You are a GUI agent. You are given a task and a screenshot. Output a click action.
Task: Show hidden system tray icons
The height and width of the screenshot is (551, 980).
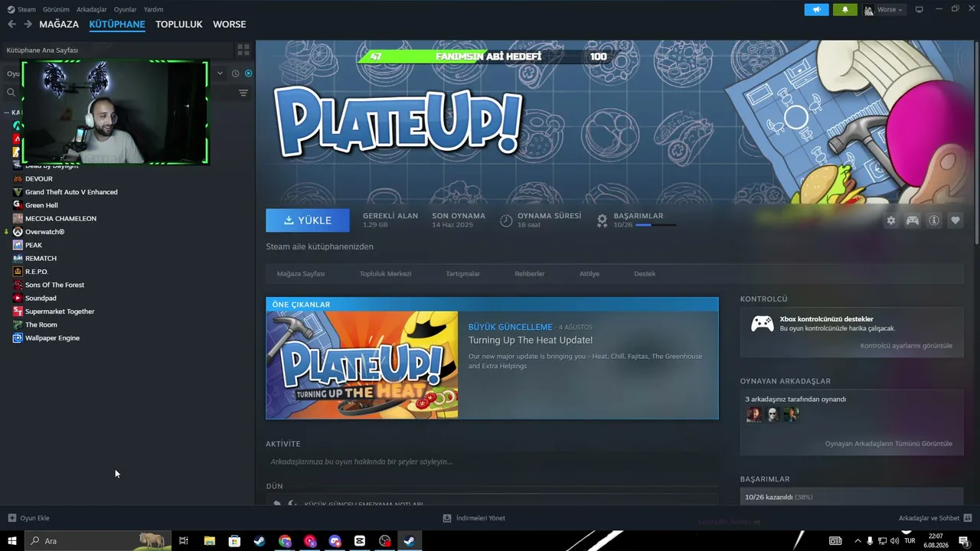[857, 541]
